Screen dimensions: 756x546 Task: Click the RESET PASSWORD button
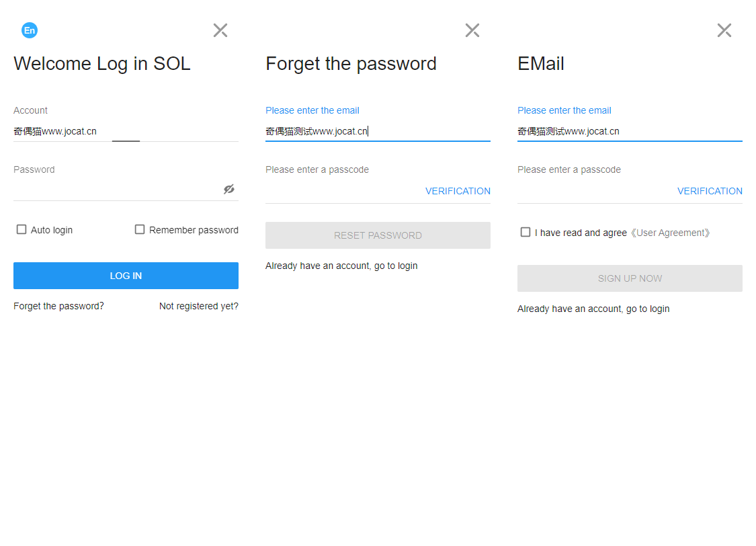(378, 235)
